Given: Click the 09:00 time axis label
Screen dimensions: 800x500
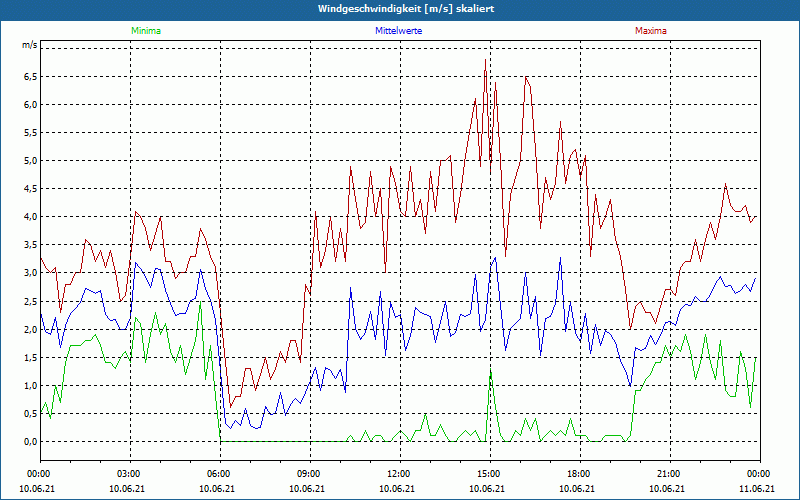Looking at the screenshot, I should click(x=310, y=474).
